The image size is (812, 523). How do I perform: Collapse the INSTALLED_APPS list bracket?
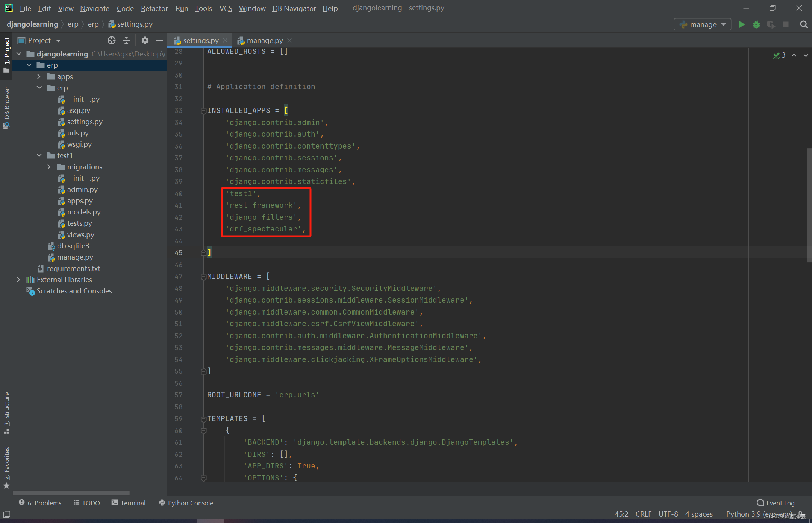(203, 110)
